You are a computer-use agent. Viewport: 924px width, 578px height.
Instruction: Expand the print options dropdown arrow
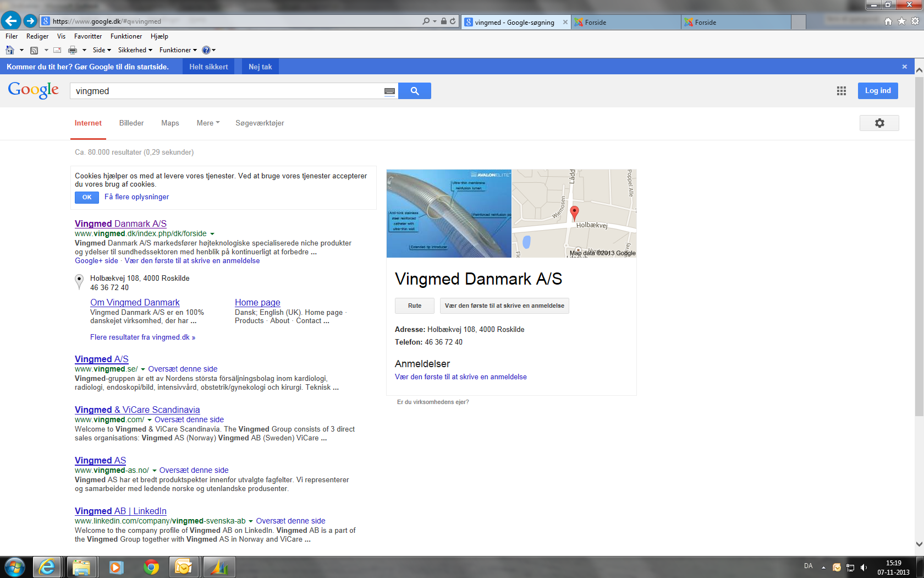point(84,50)
